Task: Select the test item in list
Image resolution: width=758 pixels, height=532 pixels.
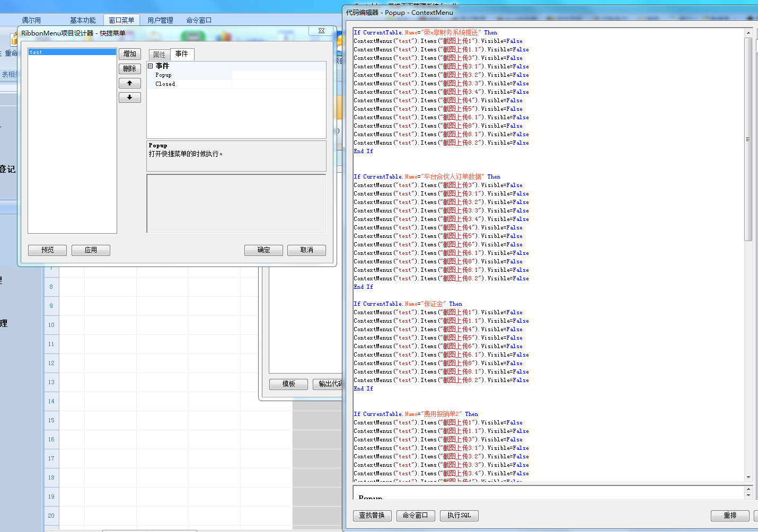Action: (x=72, y=52)
